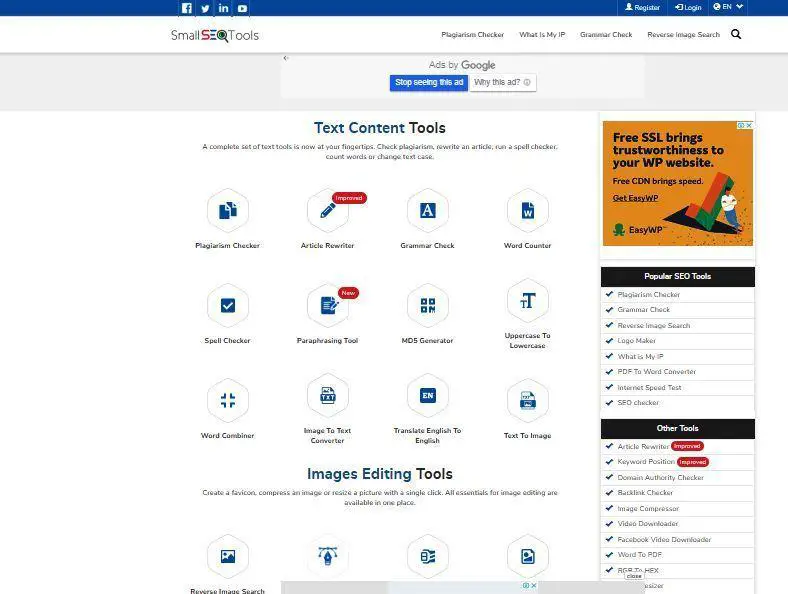Click the SmallSEOTools logo
The image size is (788, 594).
point(215,35)
